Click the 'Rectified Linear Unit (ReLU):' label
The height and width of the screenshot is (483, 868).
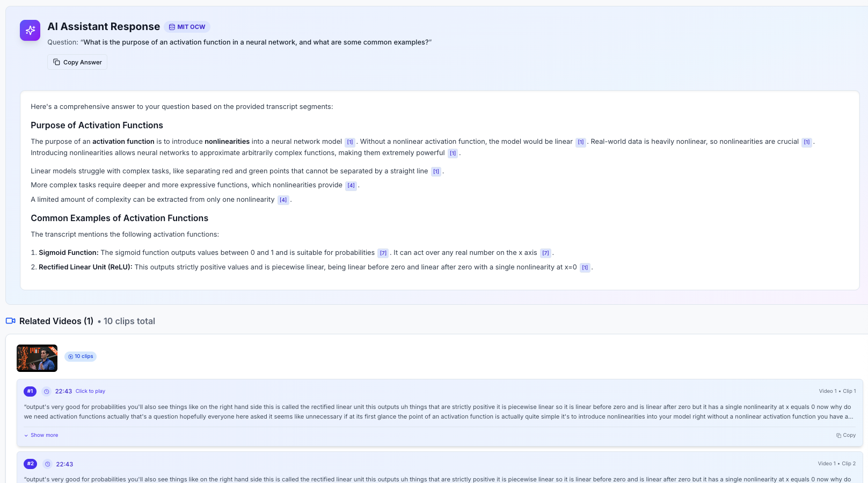85,267
